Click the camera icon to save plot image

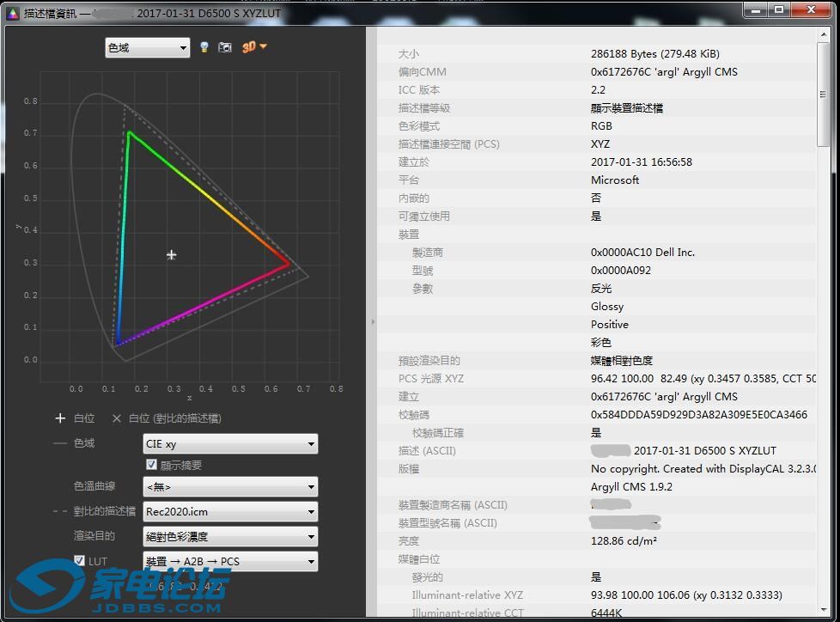pyautogui.click(x=225, y=47)
